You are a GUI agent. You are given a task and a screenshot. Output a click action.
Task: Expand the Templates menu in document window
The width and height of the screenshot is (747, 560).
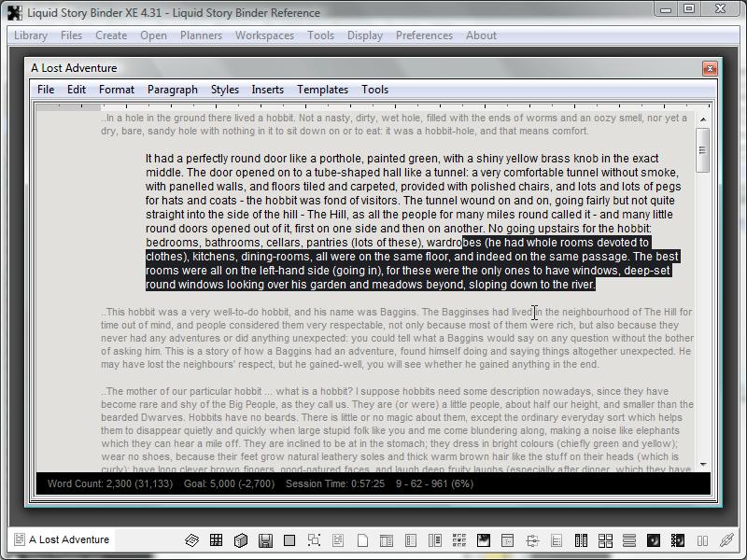pos(322,90)
